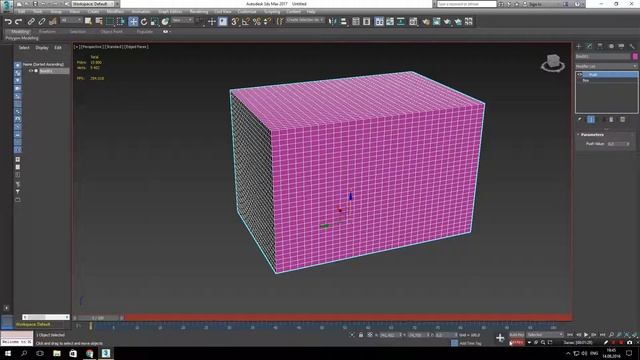This screenshot has width=640, height=360.
Task: Open the Create Selection Set dropdown
Action: point(305,20)
